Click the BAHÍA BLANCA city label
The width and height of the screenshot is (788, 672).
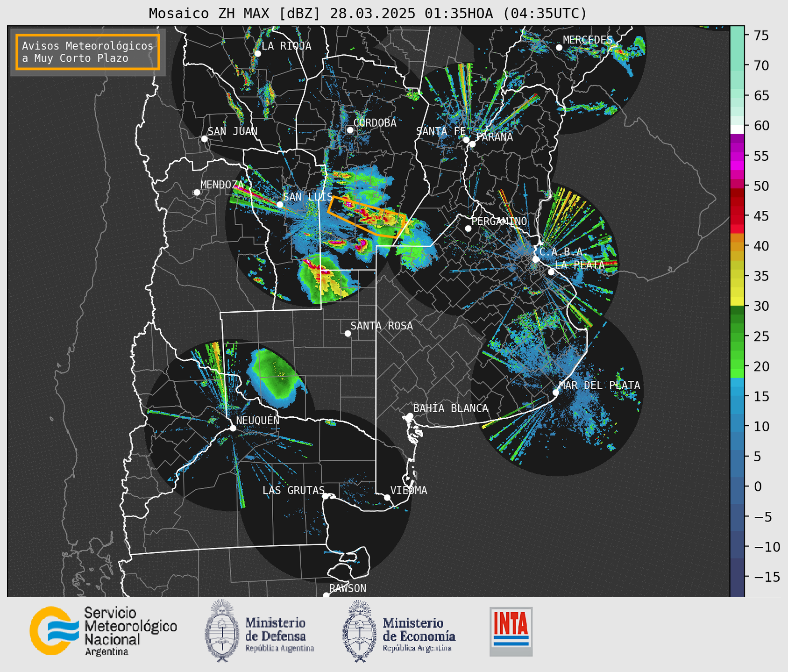(x=451, y=408)
